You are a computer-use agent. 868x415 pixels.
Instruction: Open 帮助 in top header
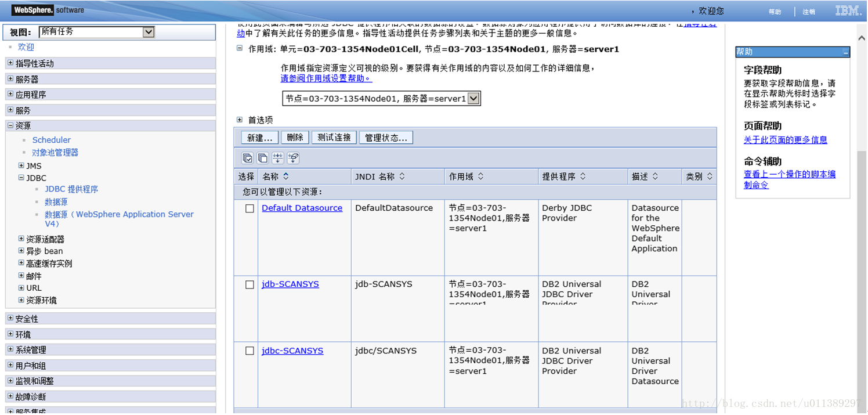point(775,12)
